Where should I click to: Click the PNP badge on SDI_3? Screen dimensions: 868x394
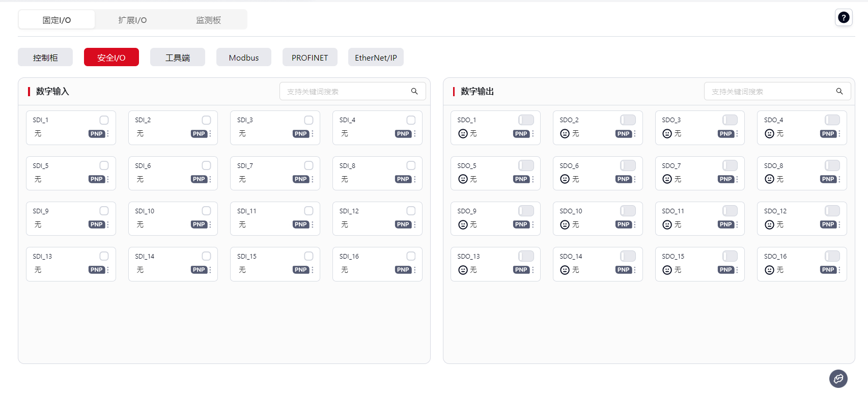pos(300,134)
